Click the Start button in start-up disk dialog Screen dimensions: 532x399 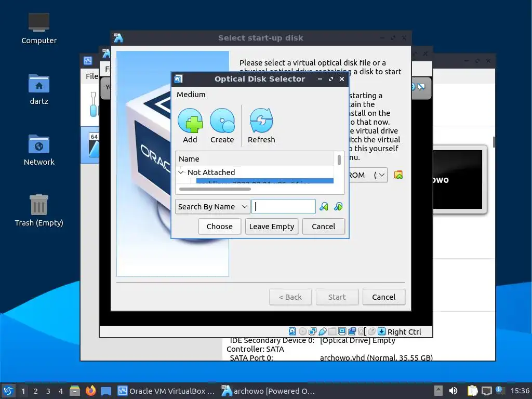[x=337, y=297]
